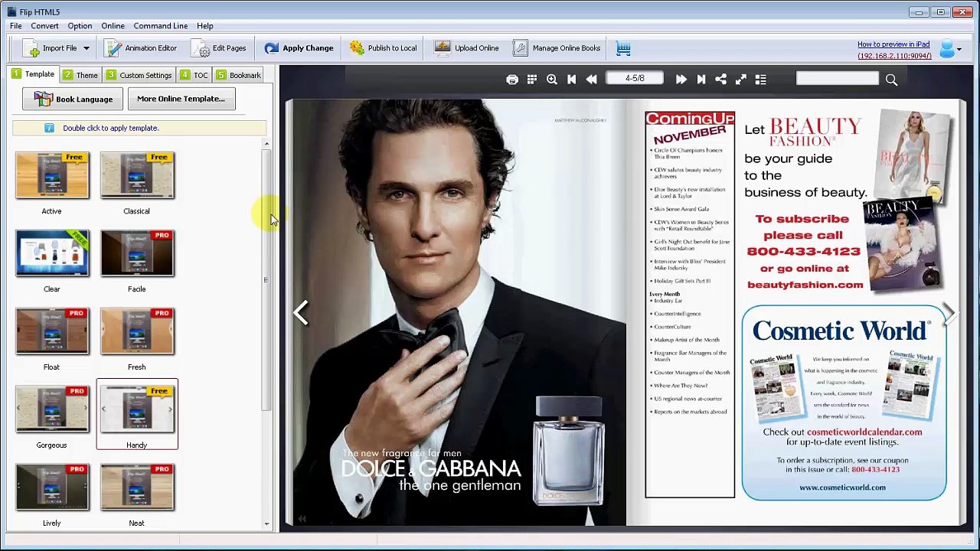This screenshot has height=551, width=980.
Task: Open the Animation Editor
Action: click(x=141, y=48)
